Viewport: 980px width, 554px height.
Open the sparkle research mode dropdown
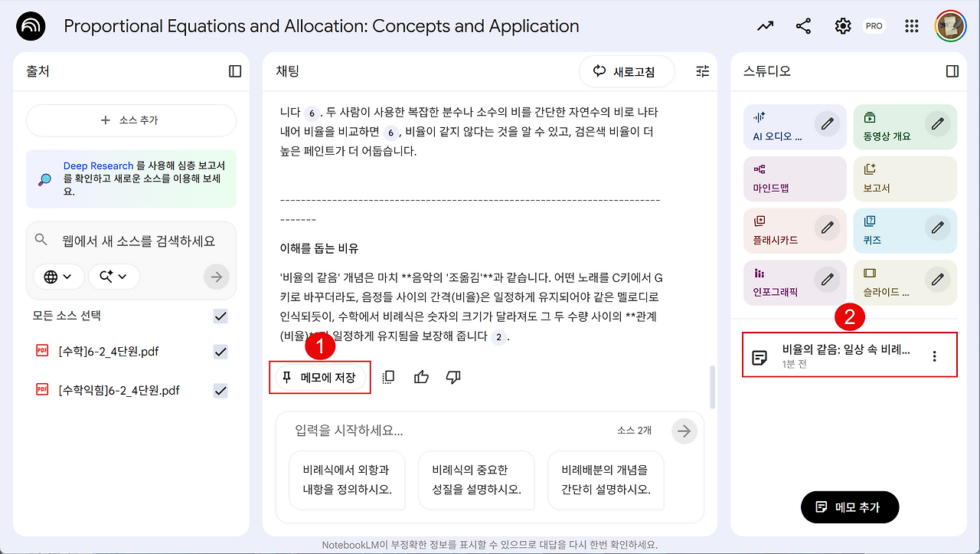114,277
